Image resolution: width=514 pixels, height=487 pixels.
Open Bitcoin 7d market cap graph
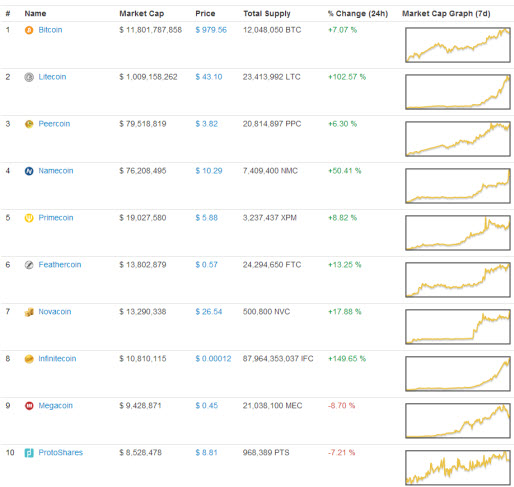click(x=458, y=45)
